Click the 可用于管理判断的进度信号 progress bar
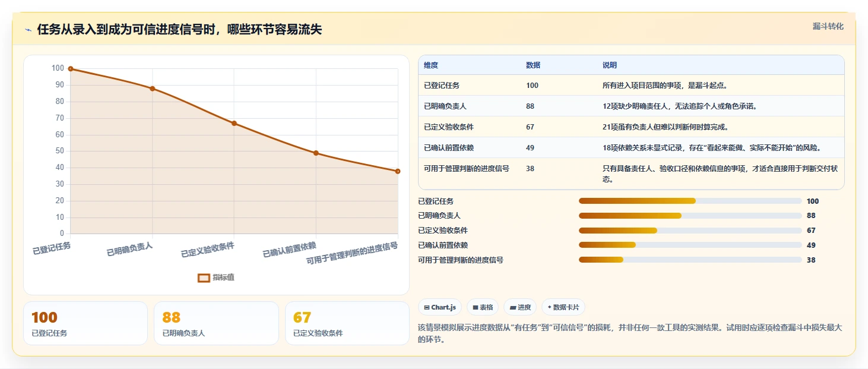Image resolution: width=868 pixels, height=369 pixels. 690,260
